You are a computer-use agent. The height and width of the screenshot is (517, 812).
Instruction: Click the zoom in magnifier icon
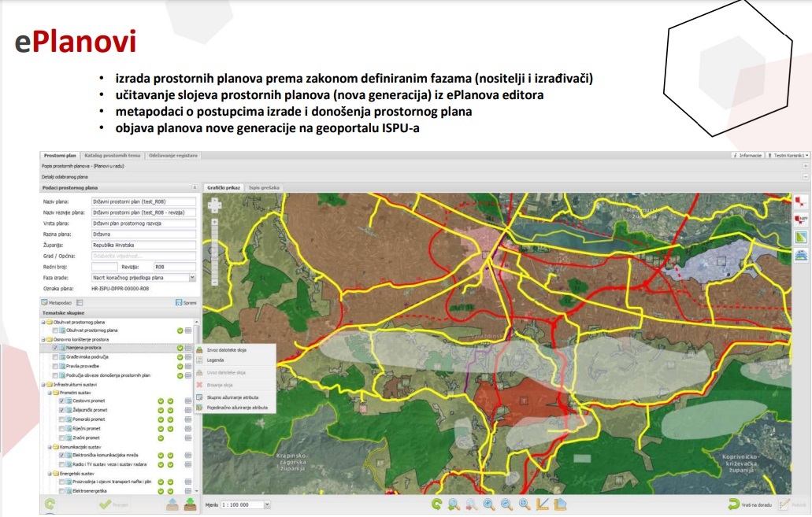pos(488,504)
